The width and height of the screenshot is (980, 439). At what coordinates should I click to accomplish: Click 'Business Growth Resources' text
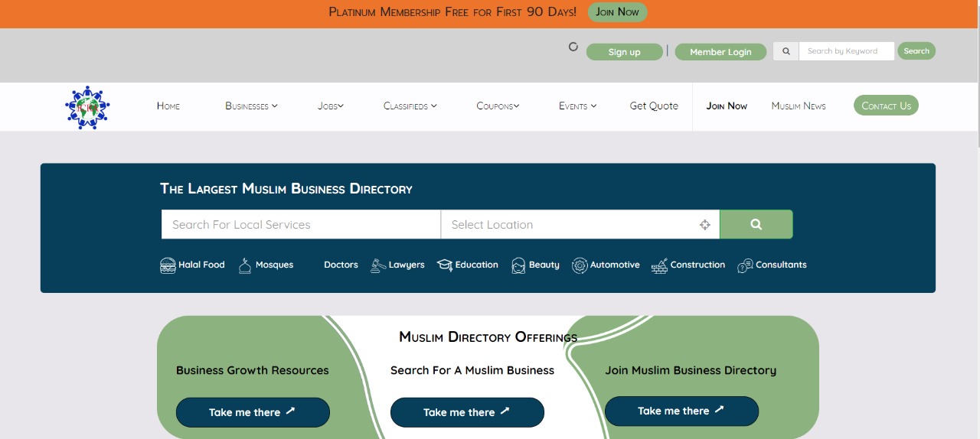tap(253, 370)
